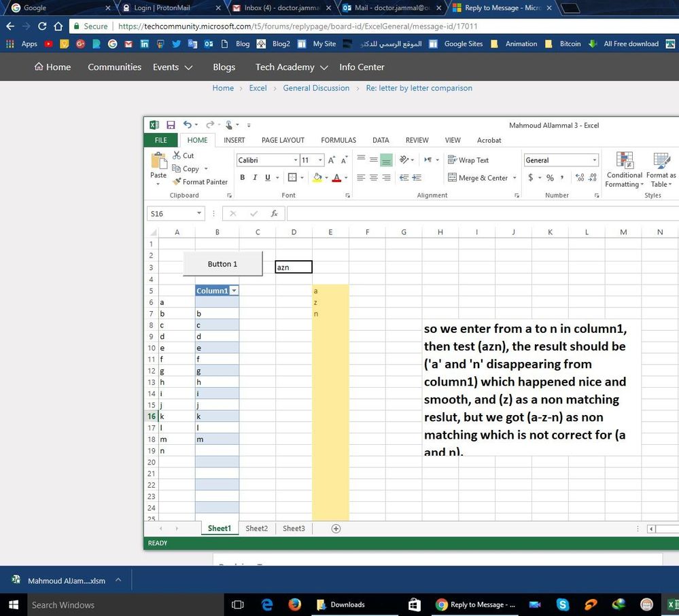Toggle Top Align in Alignment
Viewport: 679px width, 616px height.
361,160
